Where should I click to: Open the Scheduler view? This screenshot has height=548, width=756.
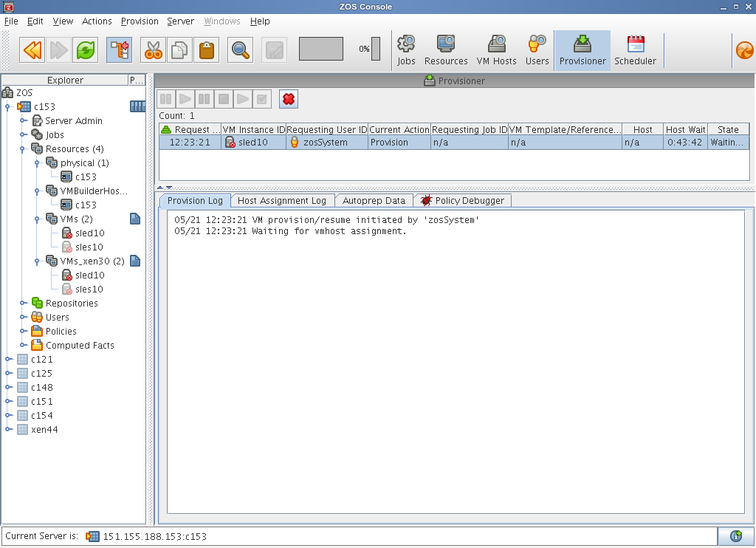pos(635,50)
